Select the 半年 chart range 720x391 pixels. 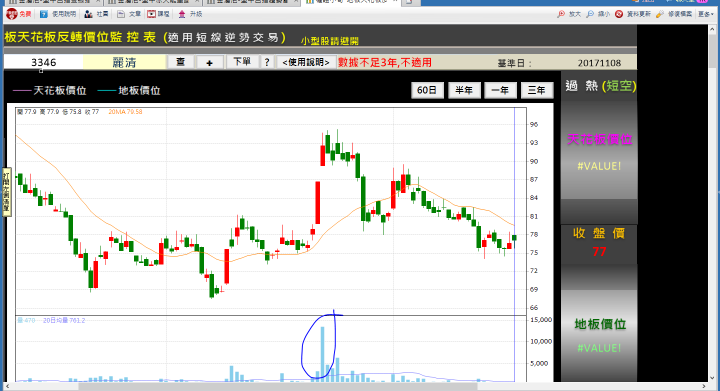pyautogui.click(x=464, y=90)
